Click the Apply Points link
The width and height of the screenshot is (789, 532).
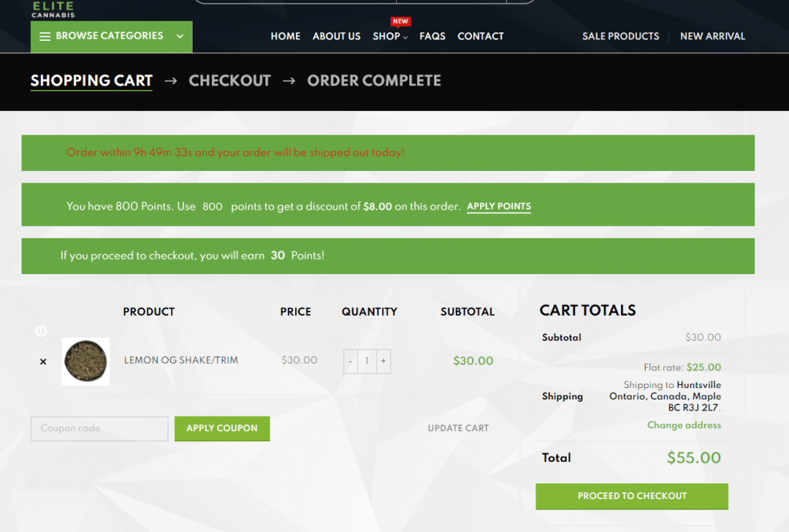point(499,206)
